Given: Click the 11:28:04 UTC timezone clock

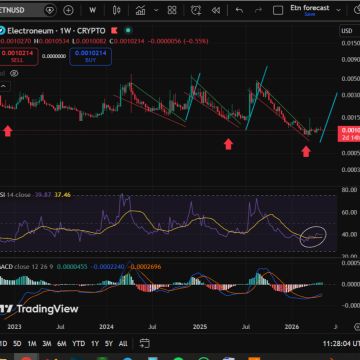Looking at the screenshot, I should click(x=342, y=343).
